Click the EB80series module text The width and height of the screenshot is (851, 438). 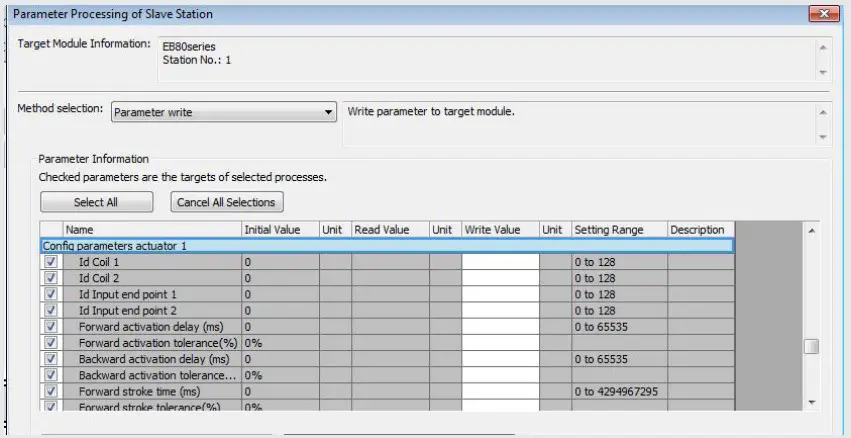click(x=189, y=47)
